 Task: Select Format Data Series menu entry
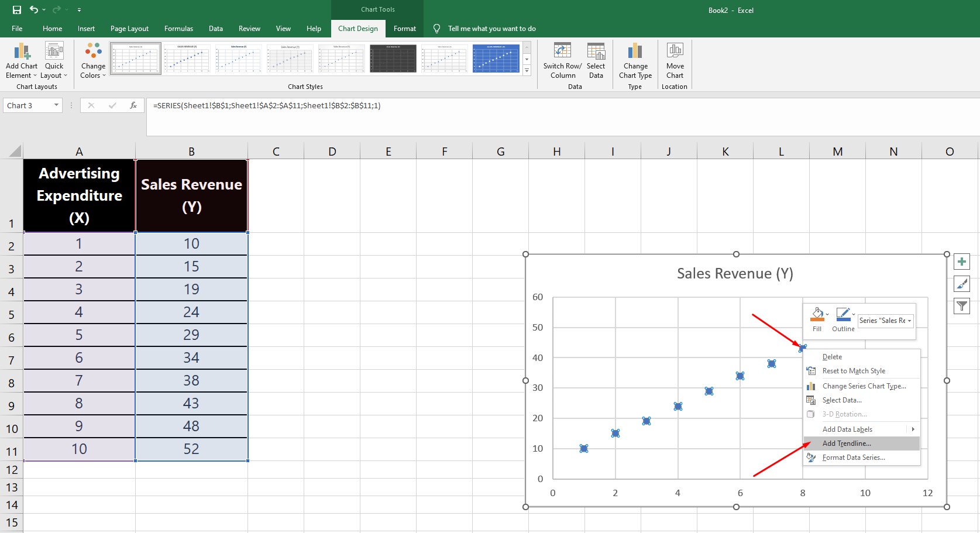tap(853, 458)
